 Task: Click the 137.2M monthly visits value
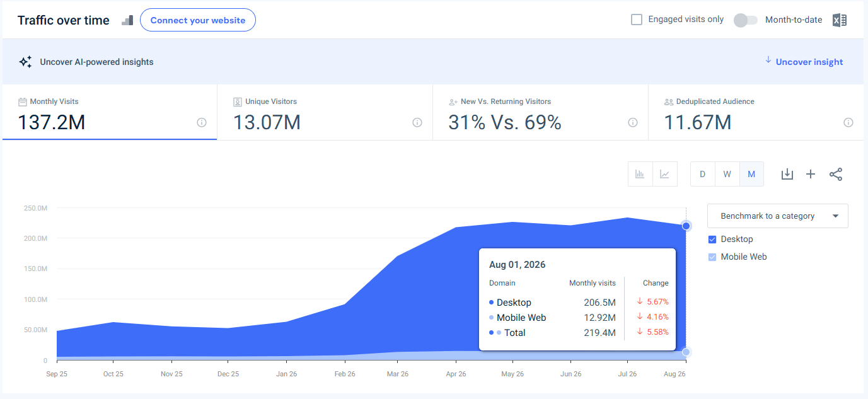coord(52,122)
